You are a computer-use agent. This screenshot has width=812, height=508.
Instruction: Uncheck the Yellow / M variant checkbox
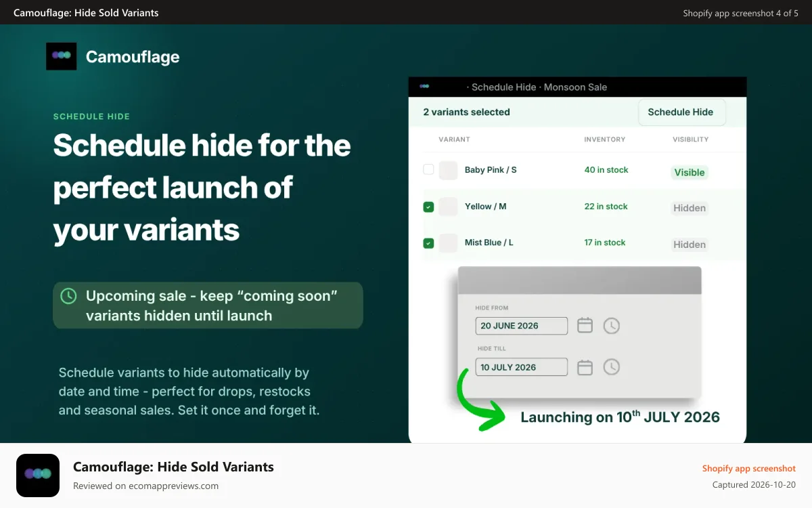tap(428, 207)
